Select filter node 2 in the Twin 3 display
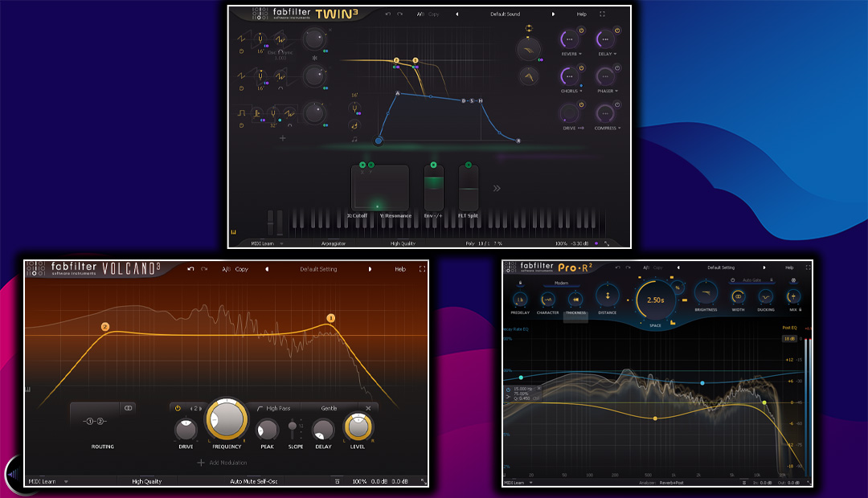 pos(396,59)
